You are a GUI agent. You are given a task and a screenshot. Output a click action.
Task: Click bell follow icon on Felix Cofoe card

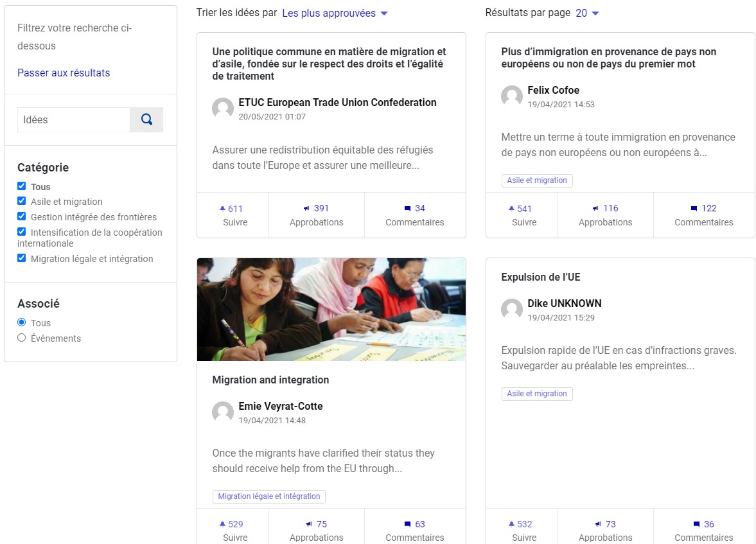coord(511,209)
